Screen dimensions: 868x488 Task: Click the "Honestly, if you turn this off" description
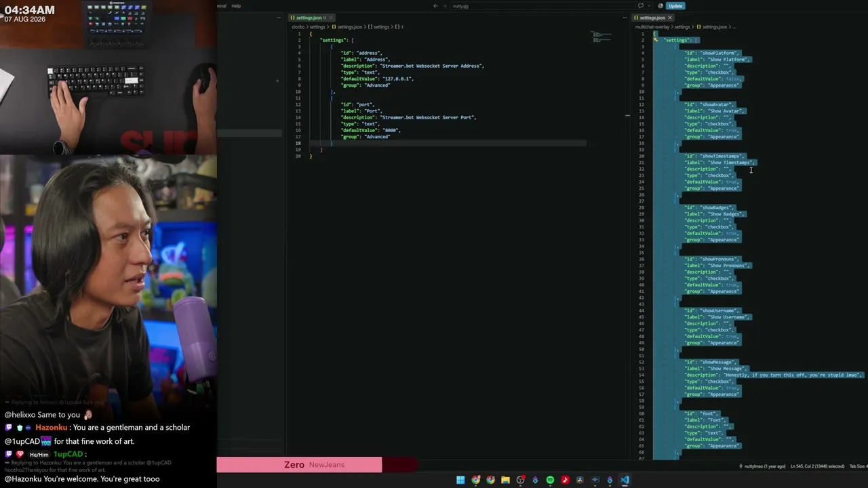point(792,375)
